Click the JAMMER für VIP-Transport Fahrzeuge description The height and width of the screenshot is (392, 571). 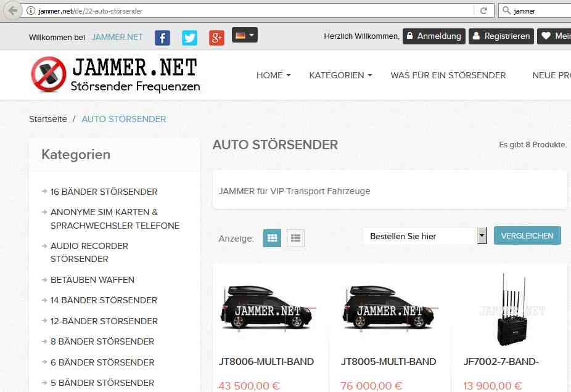pos(294,191)
